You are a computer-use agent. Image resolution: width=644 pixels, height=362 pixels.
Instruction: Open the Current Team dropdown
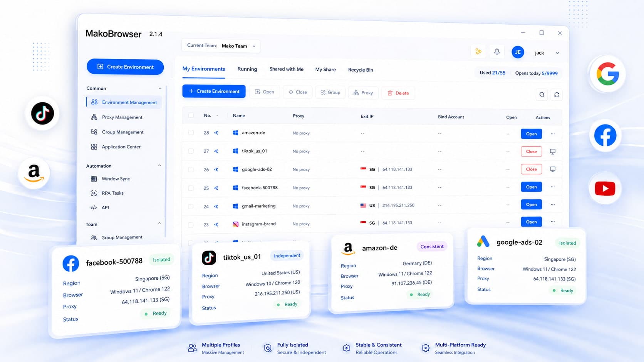click(221, 46)
